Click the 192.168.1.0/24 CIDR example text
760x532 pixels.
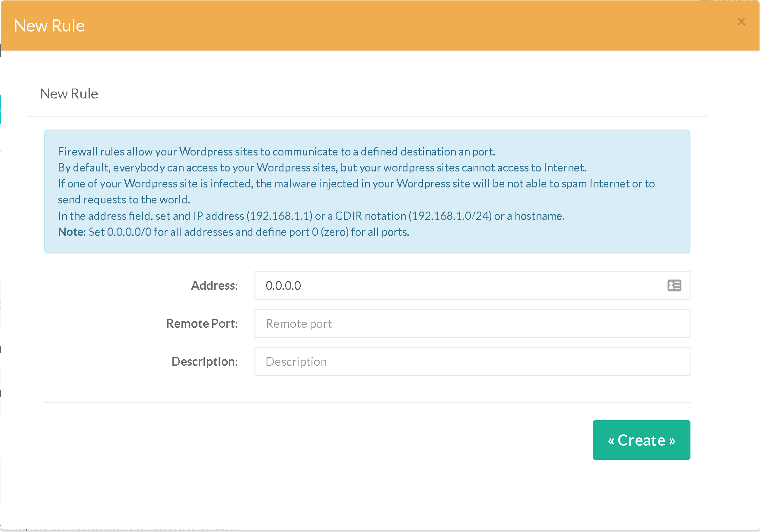point(450,216)
